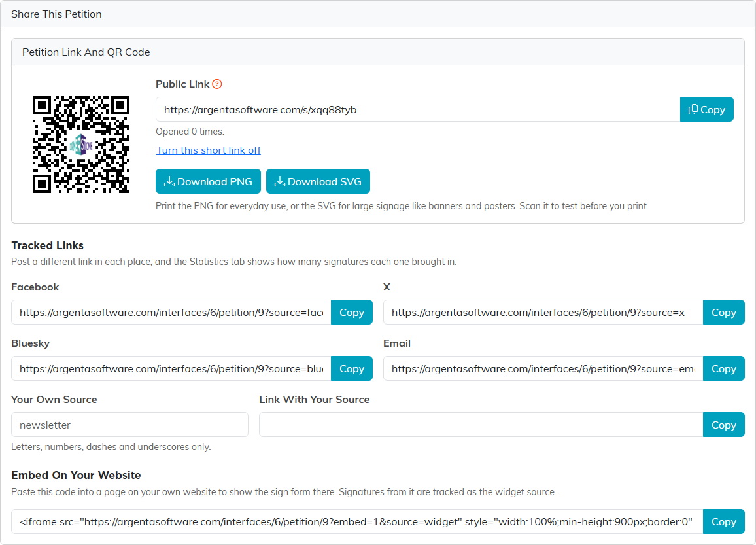The width and height of the screenshot is (756, 545).
Task: Turn this short link off
Action: click(208, 150)
